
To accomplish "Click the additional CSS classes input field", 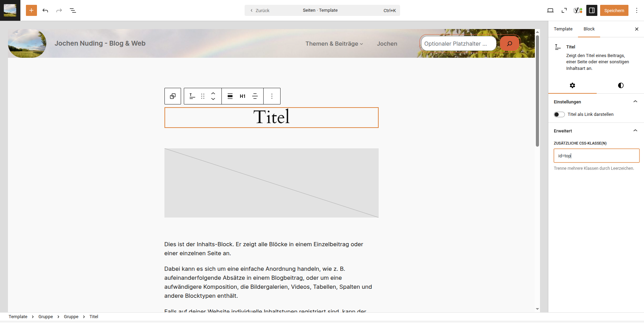I will (596, 156).
